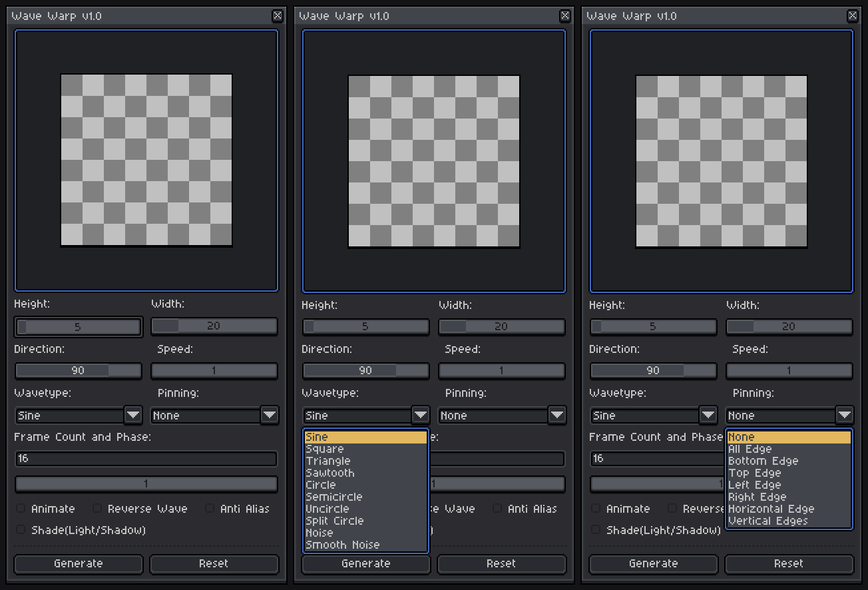The image size is (868, 590).
Task: Collapse the open Pinning dropdown in right window
Action: point(844,415)
